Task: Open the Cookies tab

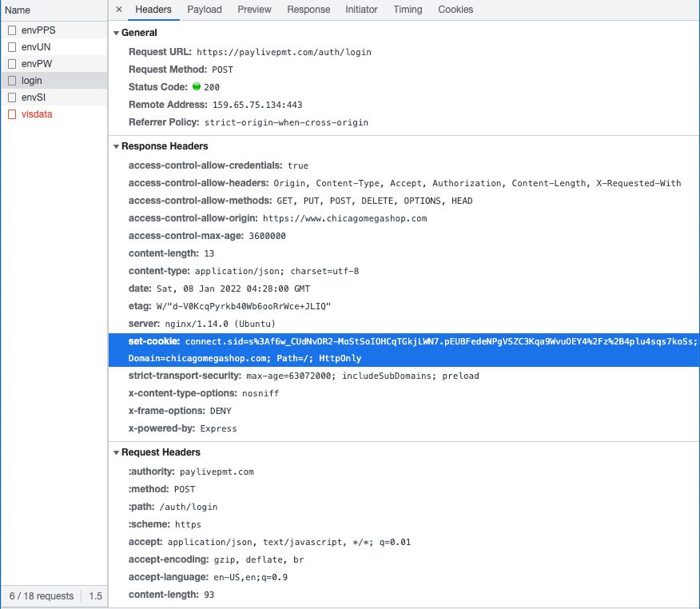Action: click(x=455, y=10)
